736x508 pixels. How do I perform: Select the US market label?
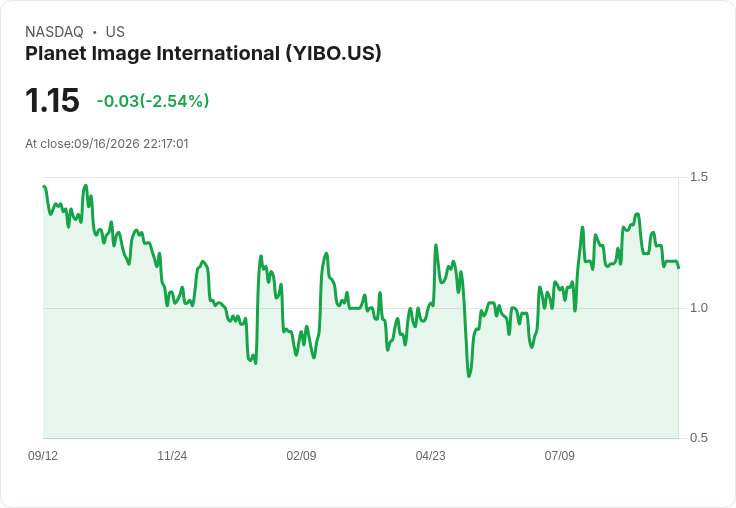click(x=115, y=32)
